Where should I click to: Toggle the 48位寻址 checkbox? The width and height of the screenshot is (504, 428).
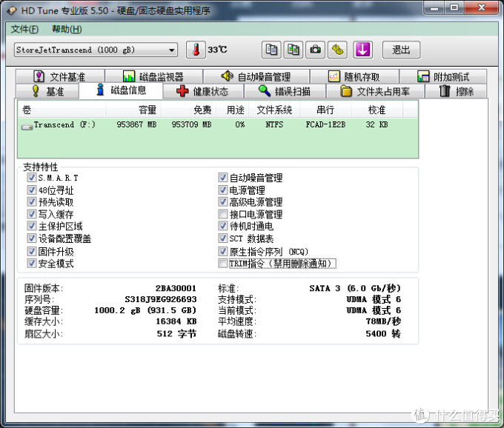(x=31, y=190)
